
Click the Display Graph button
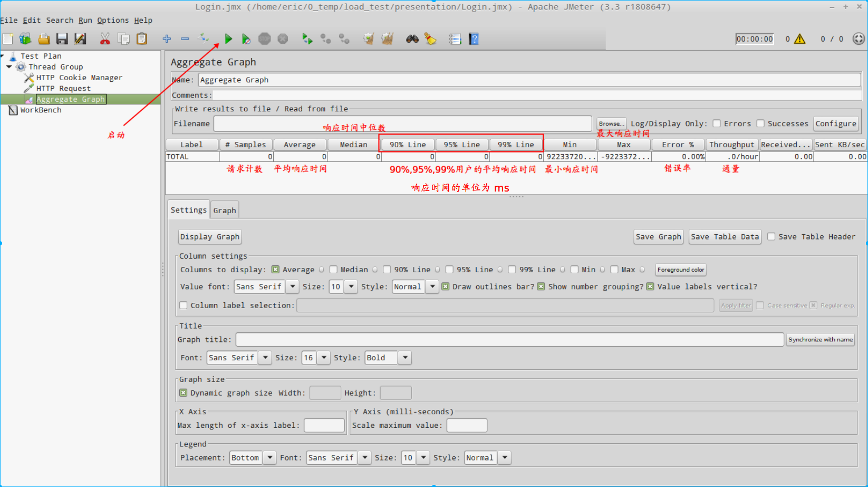210,236
